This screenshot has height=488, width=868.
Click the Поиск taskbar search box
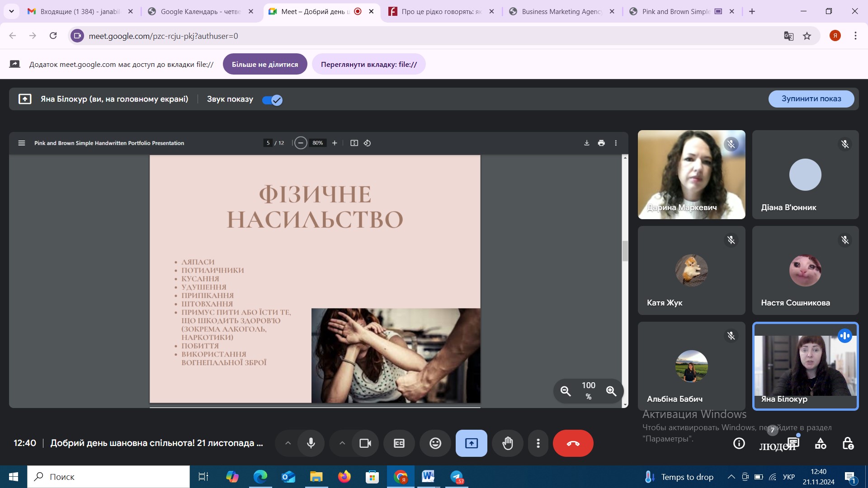click(108, 477)
